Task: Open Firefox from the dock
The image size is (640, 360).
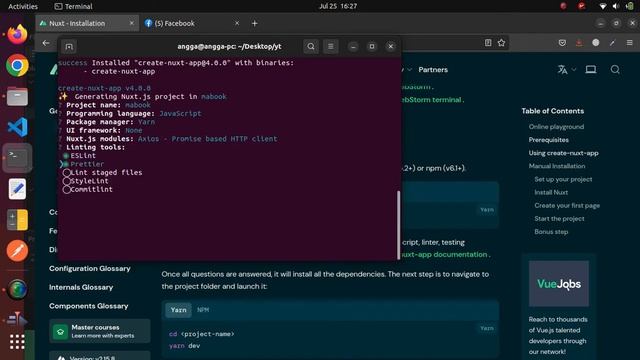Action: pos(17,34)
